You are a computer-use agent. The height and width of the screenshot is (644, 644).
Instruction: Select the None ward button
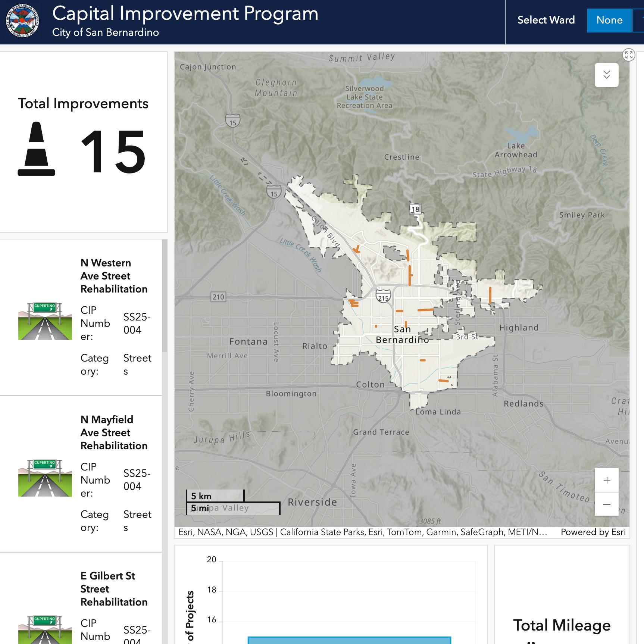(609, 20)
